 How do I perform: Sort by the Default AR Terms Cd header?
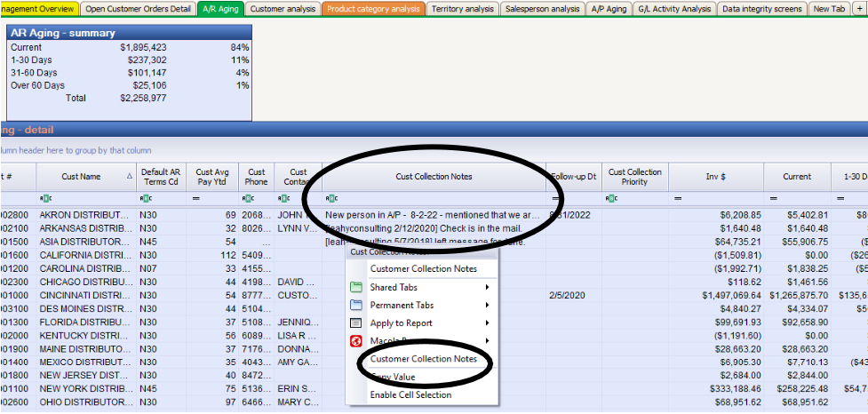pos(160,177)
